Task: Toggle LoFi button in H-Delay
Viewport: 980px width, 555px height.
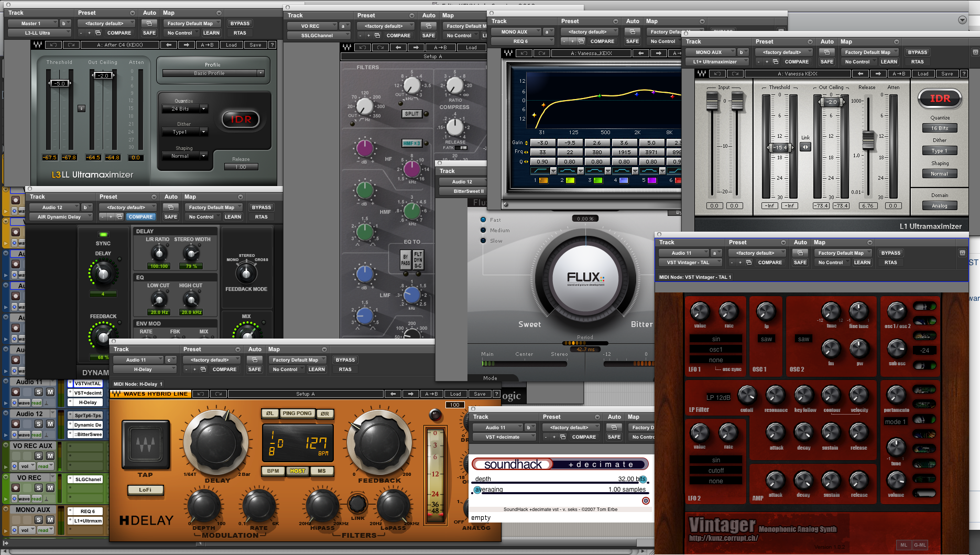Action: (145, 490)
